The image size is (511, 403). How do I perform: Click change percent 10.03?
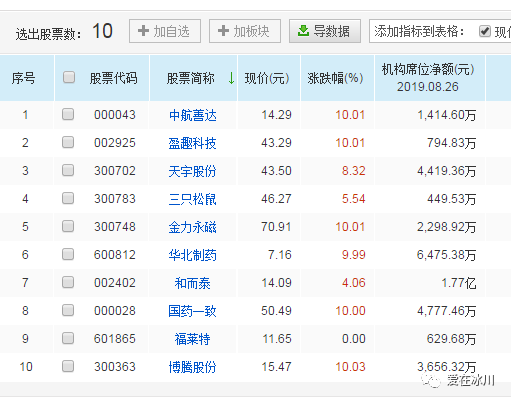coord(350,367)
